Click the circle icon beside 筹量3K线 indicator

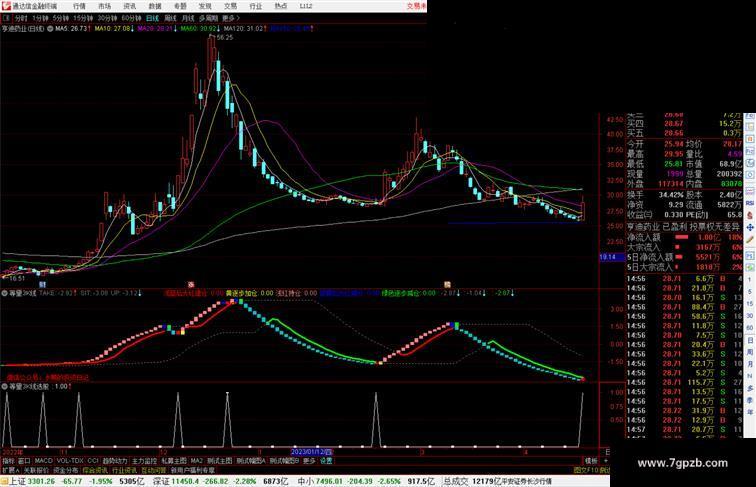[x=4, y=293]
